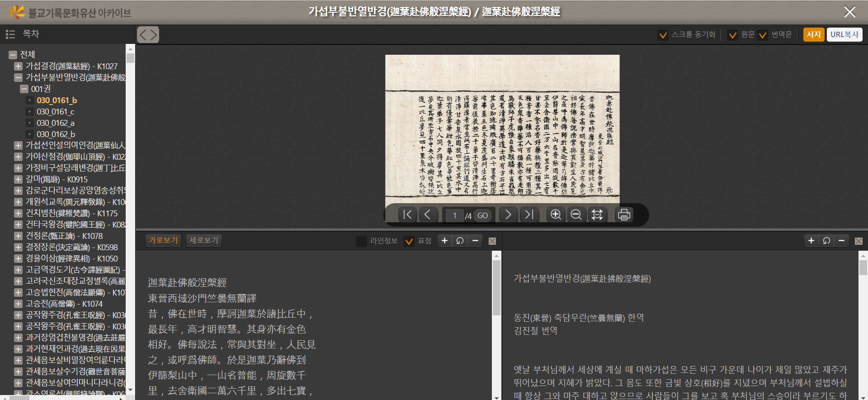
Task: Click the page number input field
Action: pyautogui.click(x=454, y=215)
